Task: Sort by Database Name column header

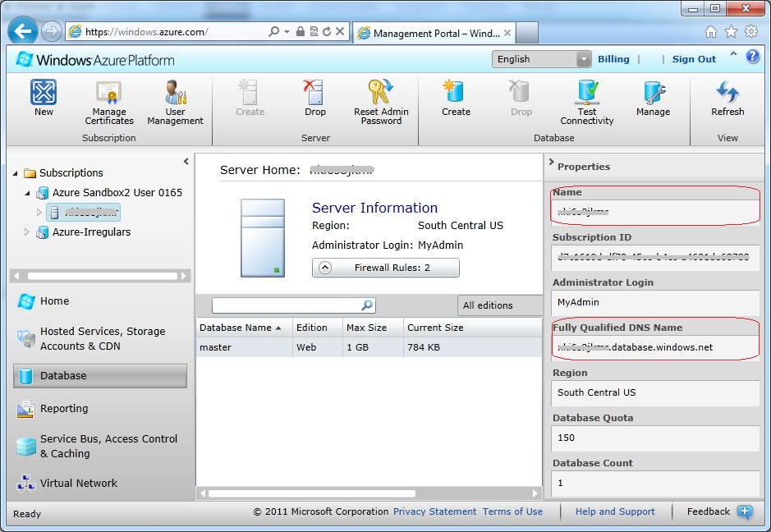Action: point(245,328)
